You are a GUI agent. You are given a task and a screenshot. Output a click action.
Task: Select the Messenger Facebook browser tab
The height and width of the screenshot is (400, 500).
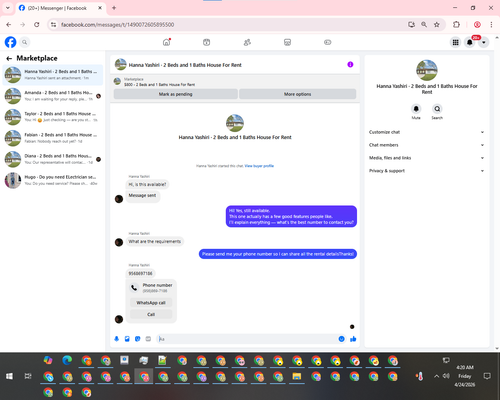[61, 8]
